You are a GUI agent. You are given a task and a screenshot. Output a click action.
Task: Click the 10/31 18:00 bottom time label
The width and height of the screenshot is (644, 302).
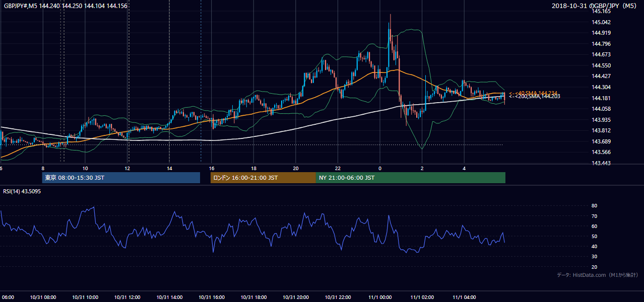(x=253, y=297)
